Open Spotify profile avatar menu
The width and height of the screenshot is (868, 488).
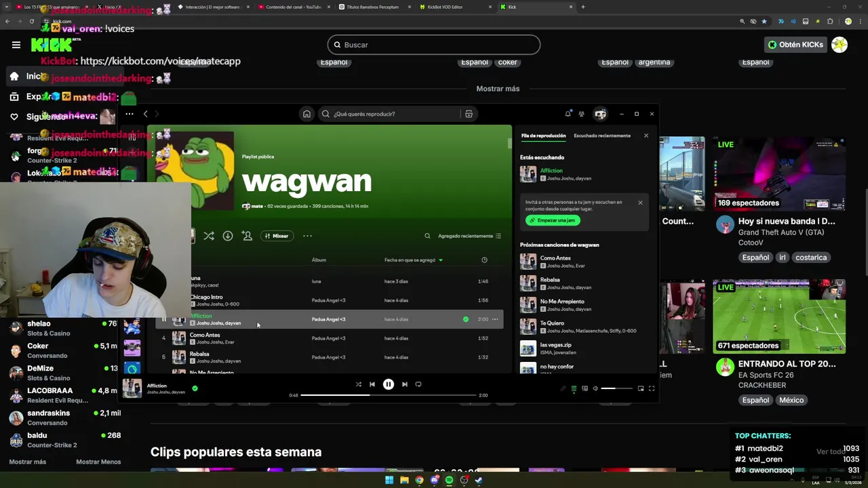600,114
